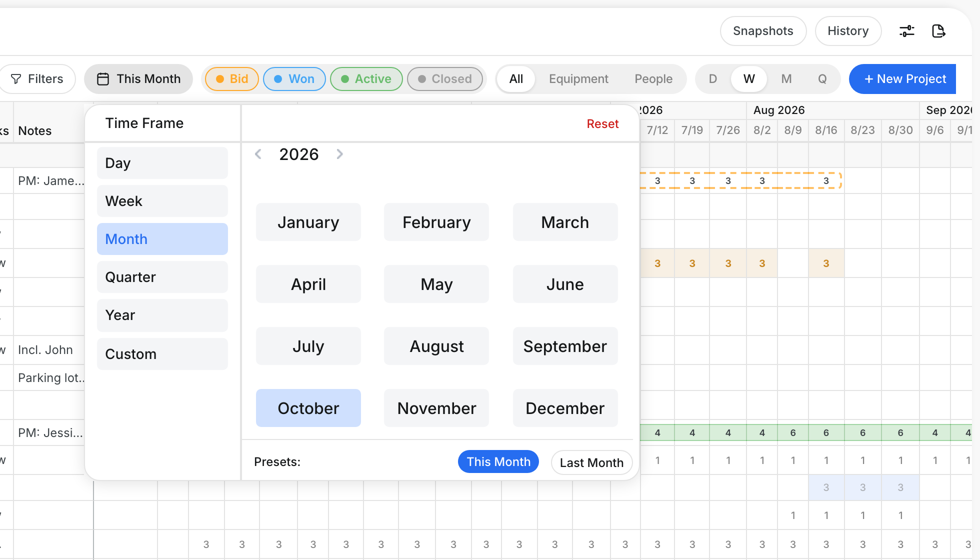This screenshot has height=560, width=980.
Task: Select the W week scale
Action: [749, 79]
